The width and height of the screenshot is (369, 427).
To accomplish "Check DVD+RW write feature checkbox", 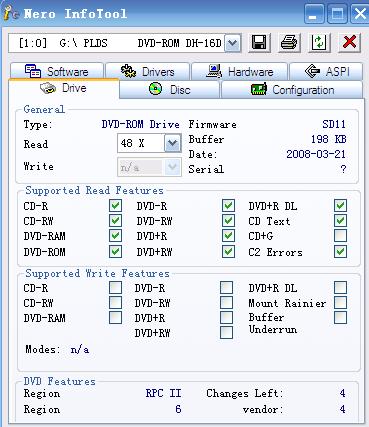I will click(x=226, y=333).
